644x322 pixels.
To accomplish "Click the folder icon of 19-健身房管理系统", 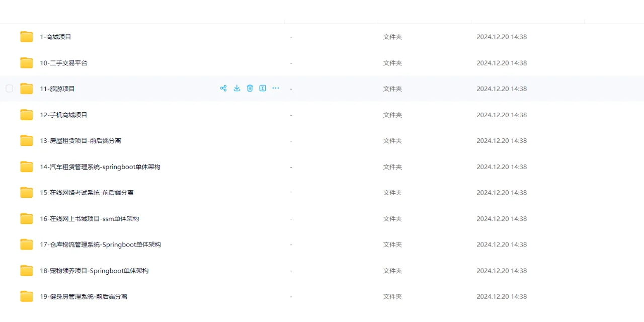I will coord(27,296).
